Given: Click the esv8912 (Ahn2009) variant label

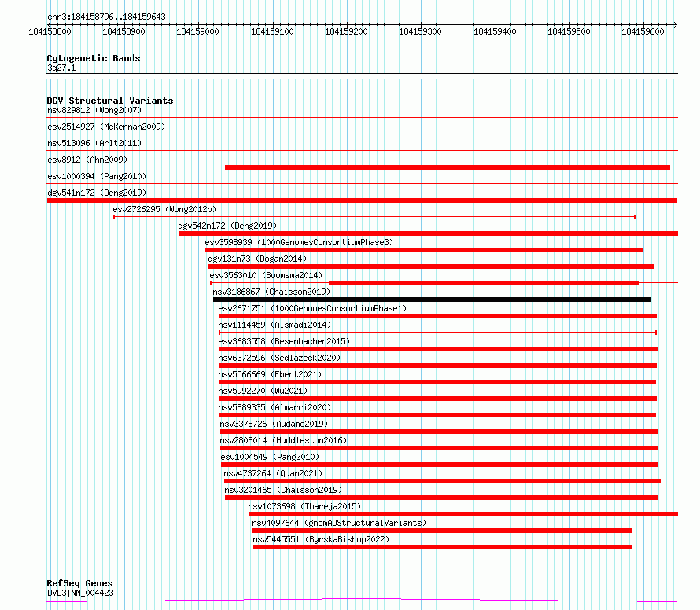Looking at the screenshot, I should 87,160.
